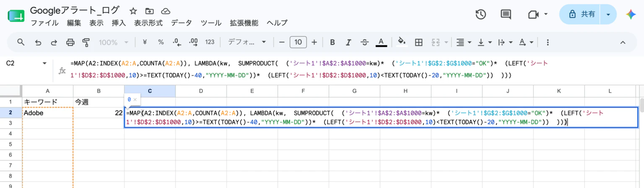Viewport: 644px width, 188px height.
Task: Open the 表示 menu
Action: pyautogui.click(x=96, y=23)
